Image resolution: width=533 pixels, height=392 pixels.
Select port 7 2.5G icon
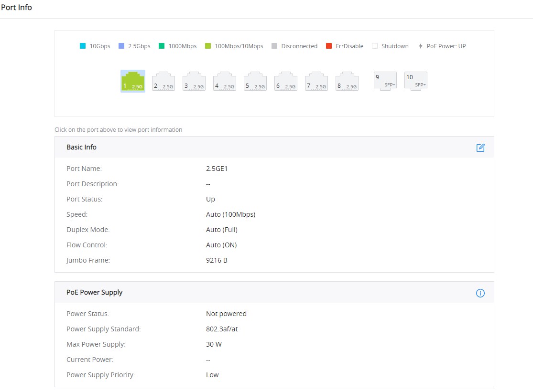pos(316,81)
